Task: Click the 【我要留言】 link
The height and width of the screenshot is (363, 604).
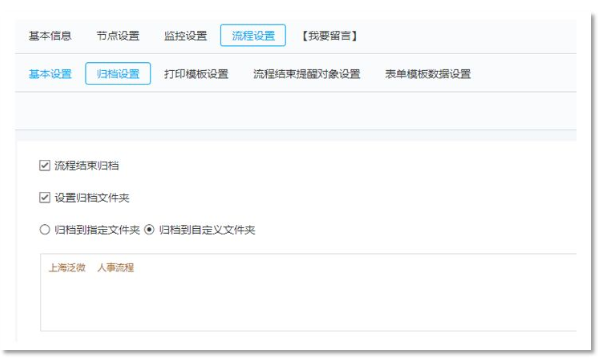Action: [x=329, y=36]
